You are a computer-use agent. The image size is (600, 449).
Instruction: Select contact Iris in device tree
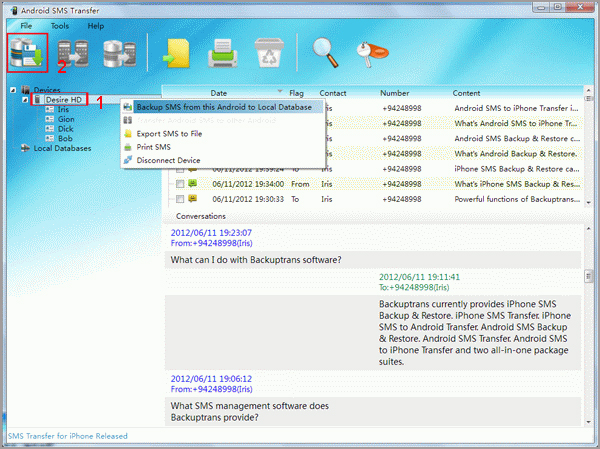[63, 109]
